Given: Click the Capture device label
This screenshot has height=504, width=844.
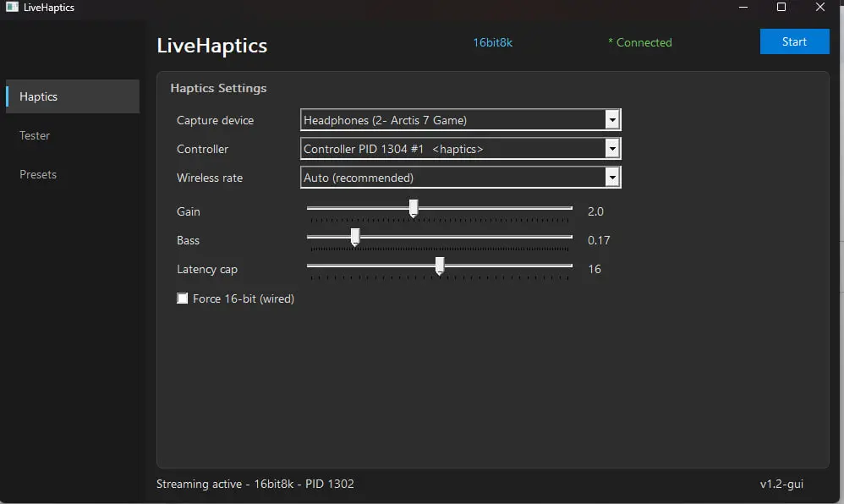Looking at the screenshot, I should click(216, 120).
